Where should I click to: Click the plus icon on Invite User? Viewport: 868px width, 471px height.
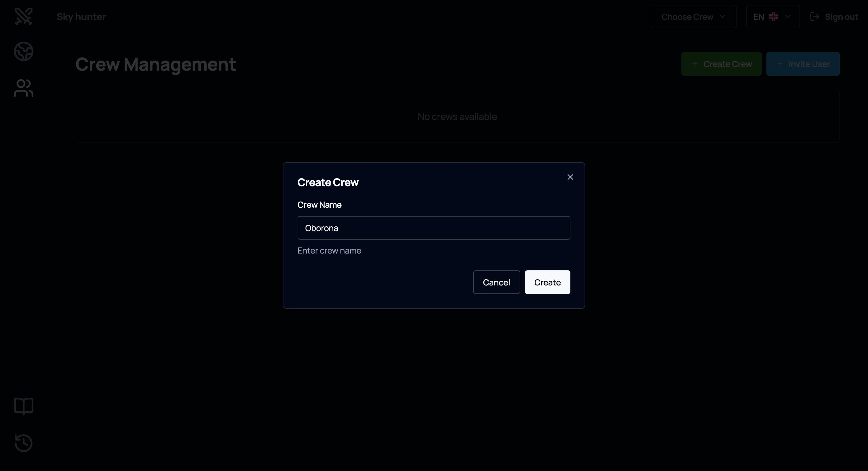coord(780,64)
